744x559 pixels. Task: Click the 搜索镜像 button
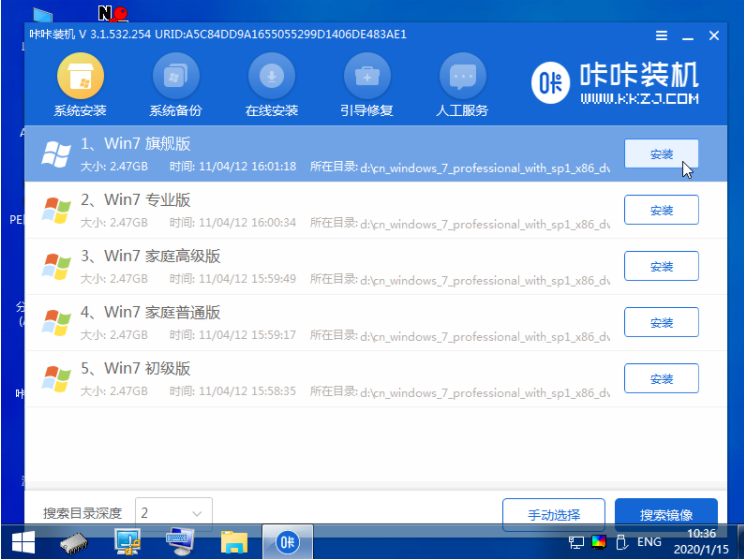[x=666, y=514]
